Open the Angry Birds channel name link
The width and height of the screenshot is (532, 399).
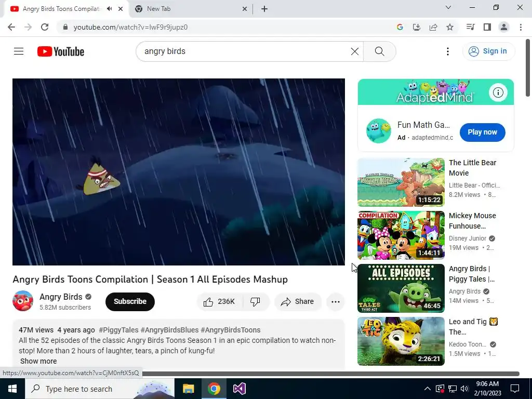point(61,297)
